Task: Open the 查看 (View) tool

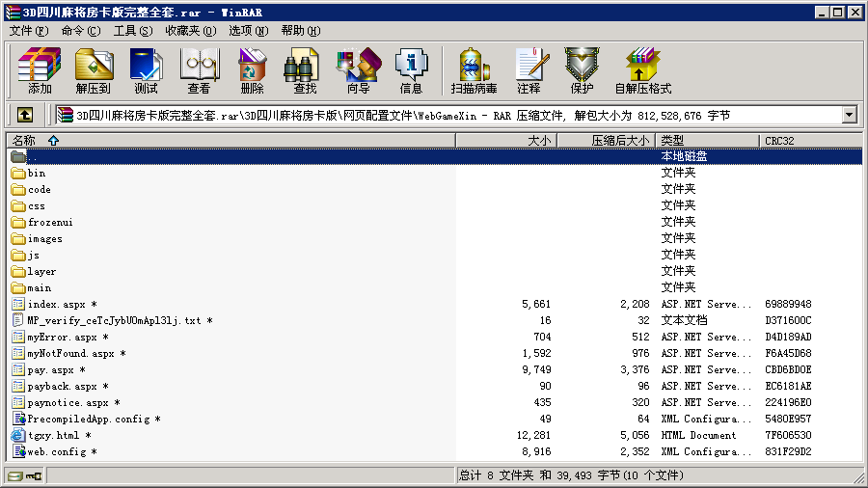Action: point(199,70)
